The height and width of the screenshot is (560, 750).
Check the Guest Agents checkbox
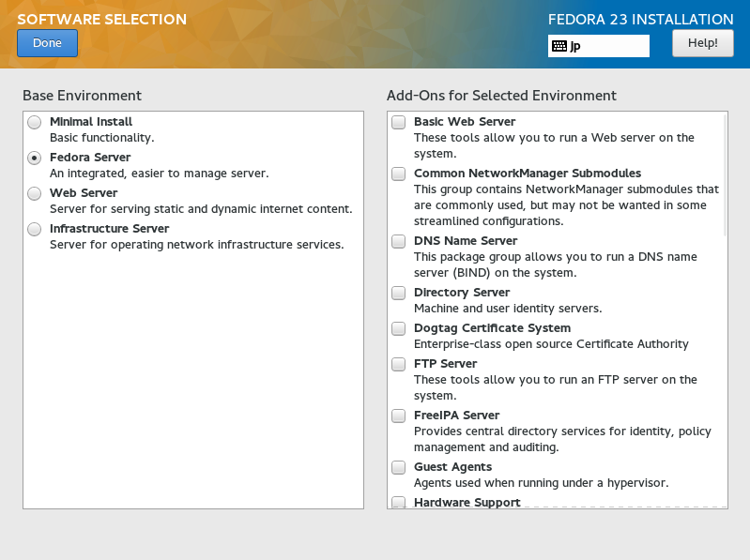[x=398, y=467]
